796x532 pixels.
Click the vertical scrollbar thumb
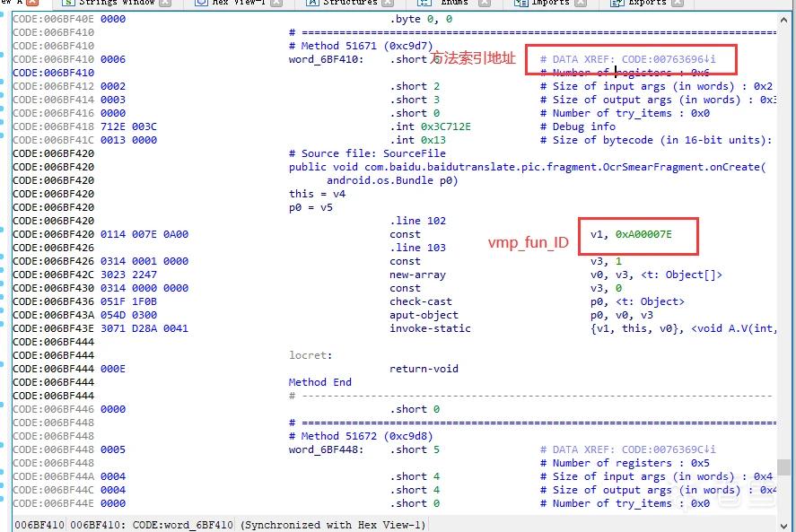783,467
